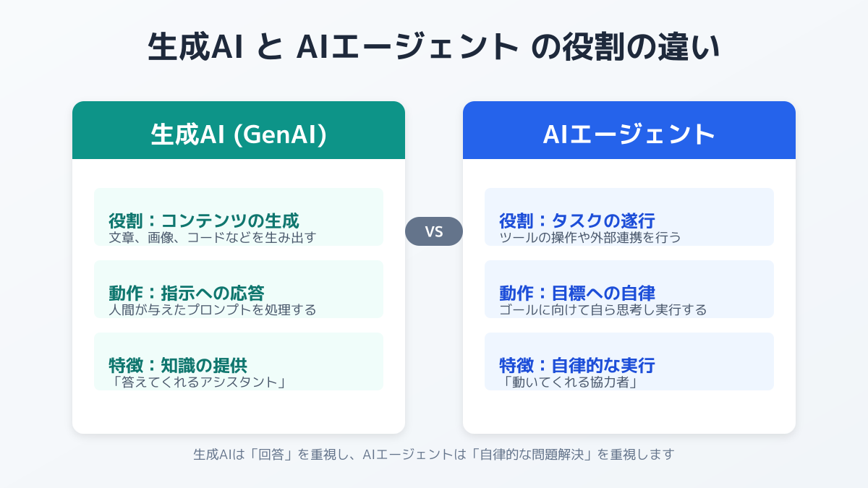Click 「回答」 in the footer sentence
Viewport: 868px width, 488px height.
[272, 455]
